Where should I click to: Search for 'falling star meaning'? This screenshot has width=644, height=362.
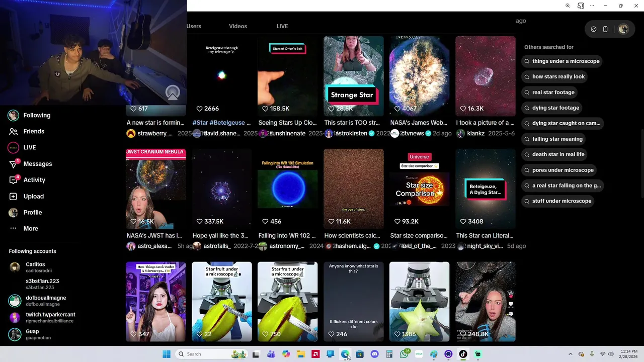pyautogui.click(x=553, y=139)
